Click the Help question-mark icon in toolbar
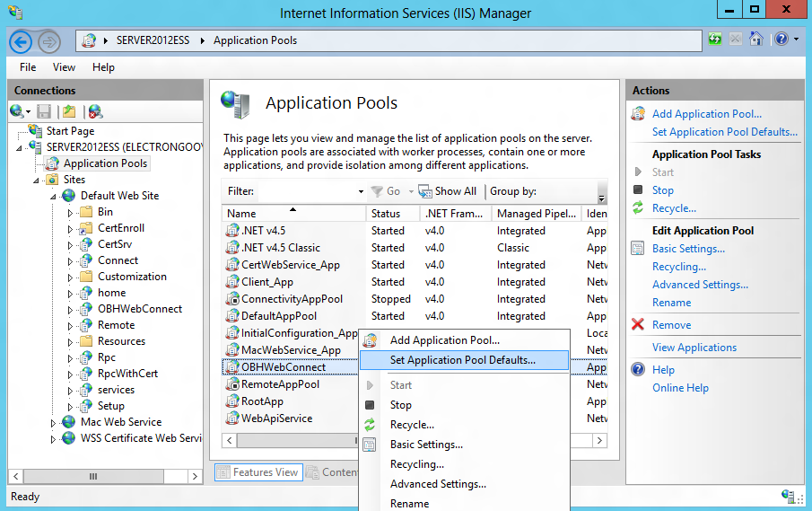Screen dimensions: 812x511 pyautogui.click(x=781, y=40)
